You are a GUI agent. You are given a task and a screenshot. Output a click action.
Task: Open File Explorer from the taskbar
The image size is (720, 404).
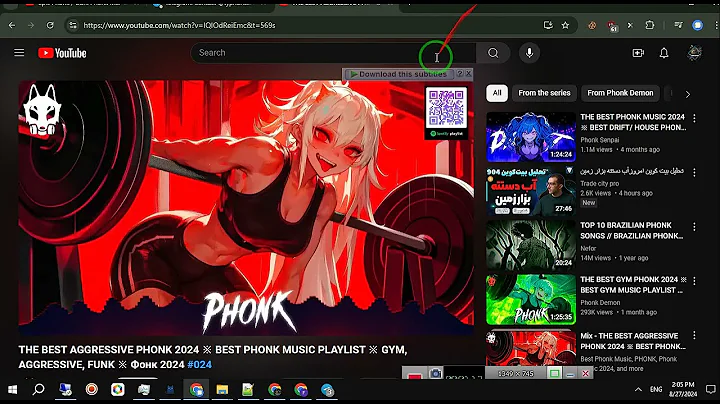coord(222,390)
